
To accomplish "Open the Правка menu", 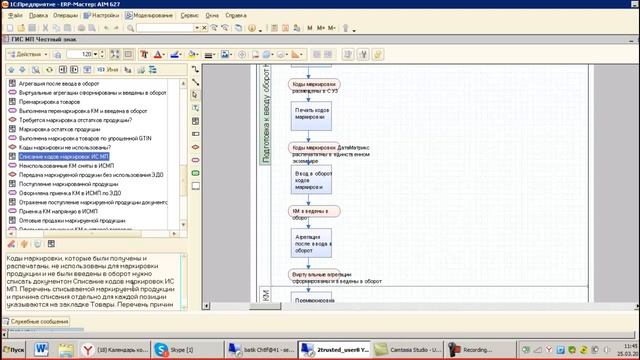I will point(38,15).
